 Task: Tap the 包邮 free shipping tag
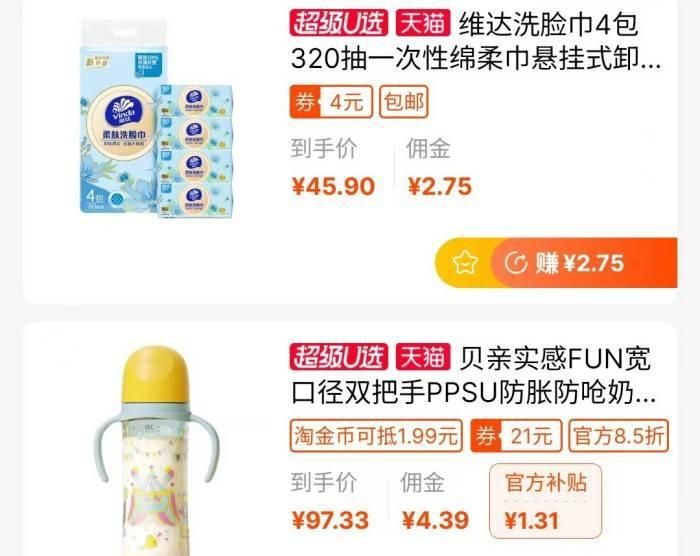click(x=404, y=102)
